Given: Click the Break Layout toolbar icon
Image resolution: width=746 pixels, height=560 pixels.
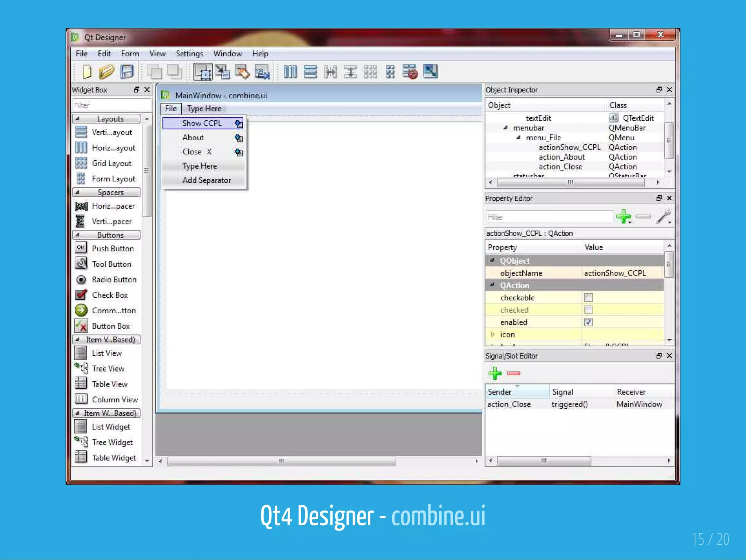Looking at the screenshot, I should 410,72.
